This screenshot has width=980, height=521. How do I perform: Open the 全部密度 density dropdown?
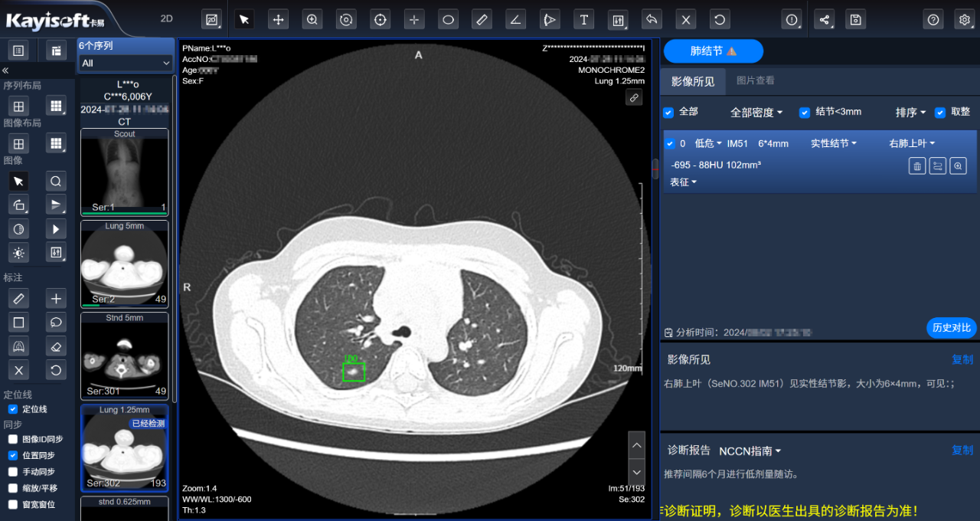[756, 113]
